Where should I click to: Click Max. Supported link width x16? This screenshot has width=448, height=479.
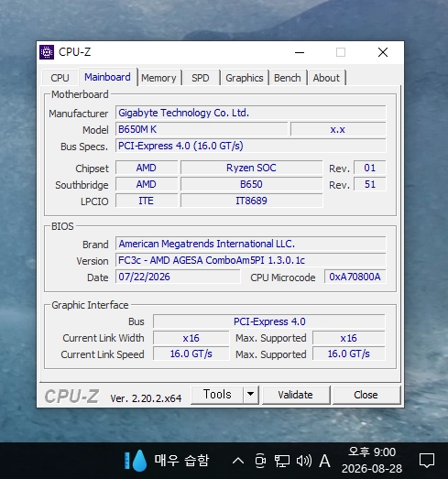349,338
